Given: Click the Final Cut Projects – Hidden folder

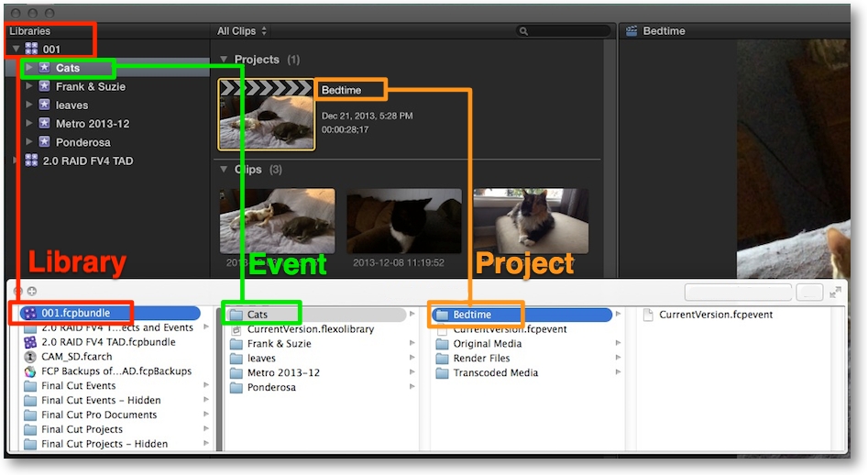Looking at the screenshot, I should [x=104, y=444].
